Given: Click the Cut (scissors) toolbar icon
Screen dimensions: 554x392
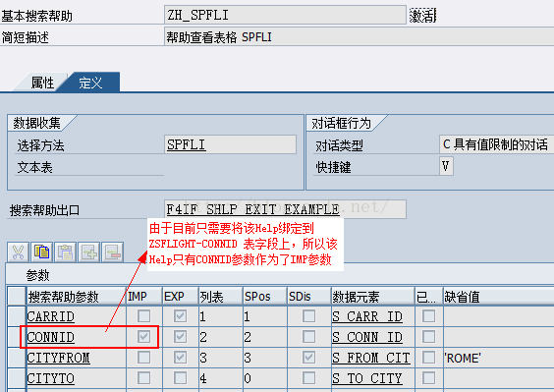Looking at the screenshot, I should tap(18, 252).
